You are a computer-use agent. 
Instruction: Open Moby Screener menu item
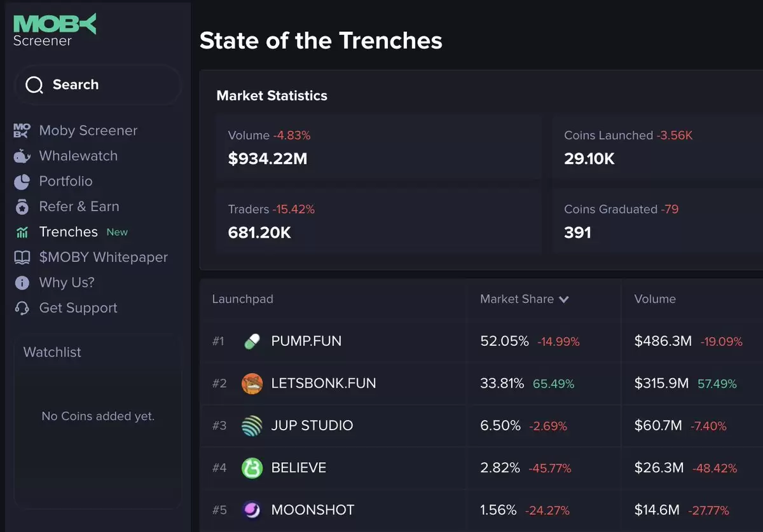pyautogui.click(x=88, y=130)
